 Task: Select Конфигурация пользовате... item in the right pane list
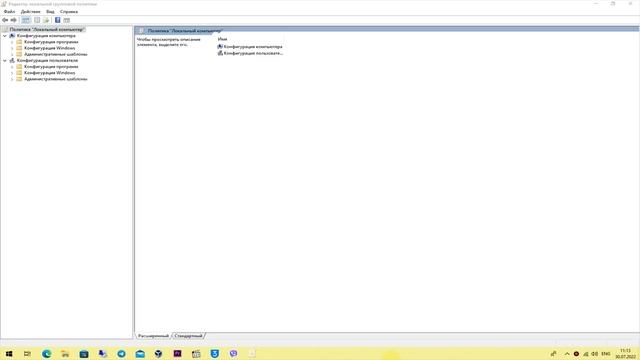[x=250, y=53]
